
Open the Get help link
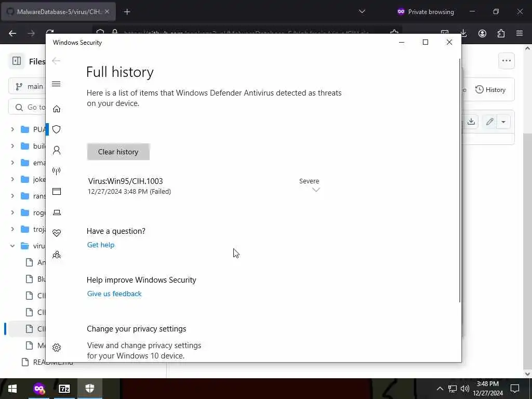(x=101, y=245)
